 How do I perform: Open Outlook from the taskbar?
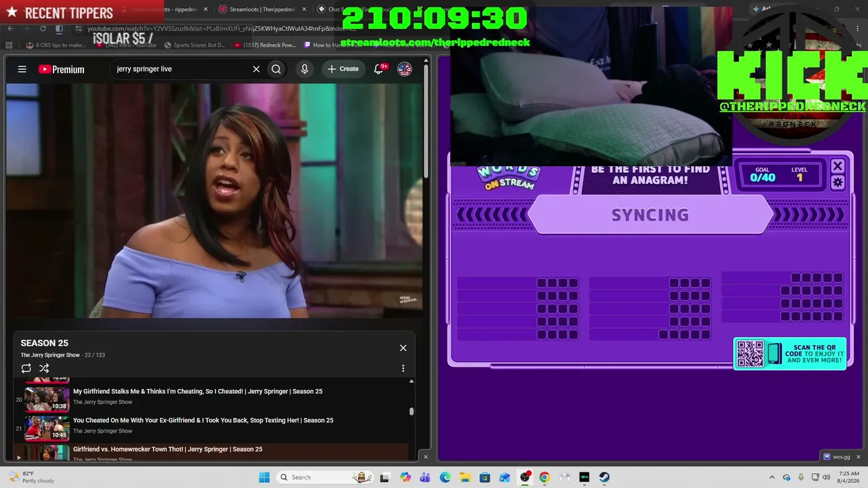pos(505,477)
